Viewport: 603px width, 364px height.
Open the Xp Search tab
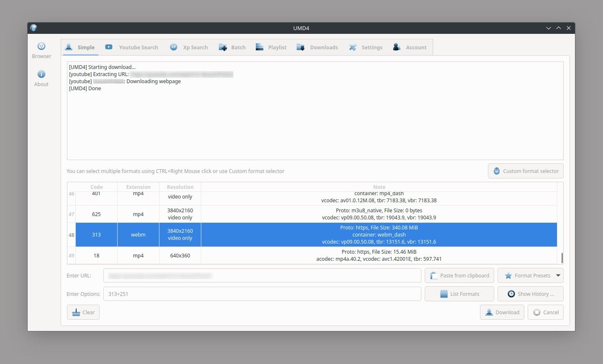tap(189, 47)
